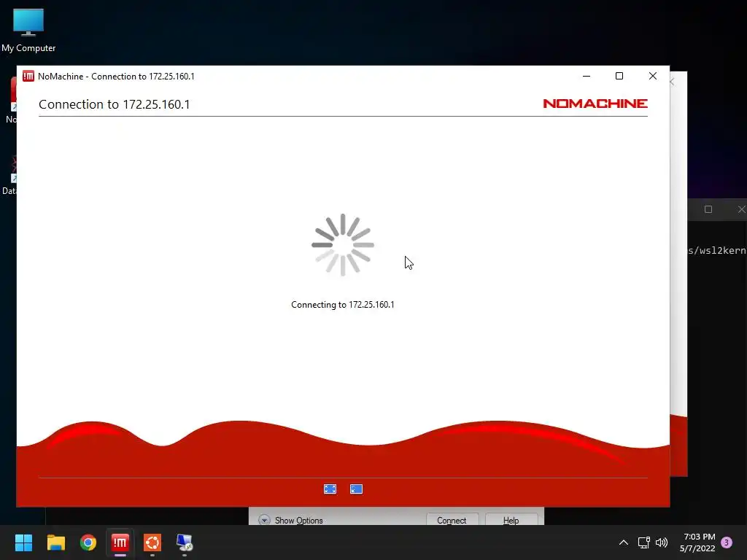
Task: Close the terminal window behind NoMachine
Action: (x=741, y=209)
